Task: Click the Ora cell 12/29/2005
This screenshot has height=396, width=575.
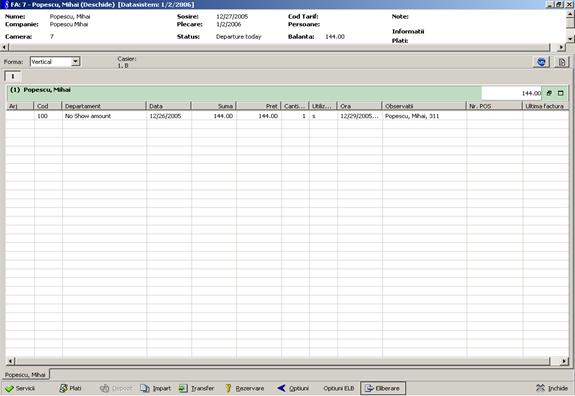Action: click(x=360, y=116)
